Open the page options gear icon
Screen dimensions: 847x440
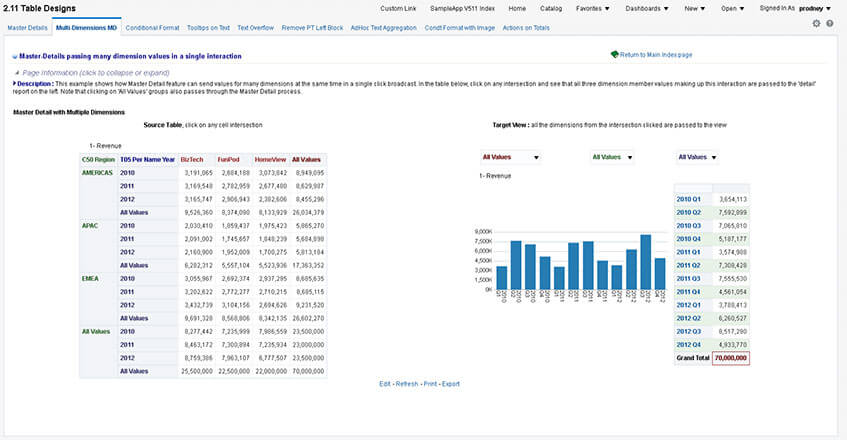816,24
